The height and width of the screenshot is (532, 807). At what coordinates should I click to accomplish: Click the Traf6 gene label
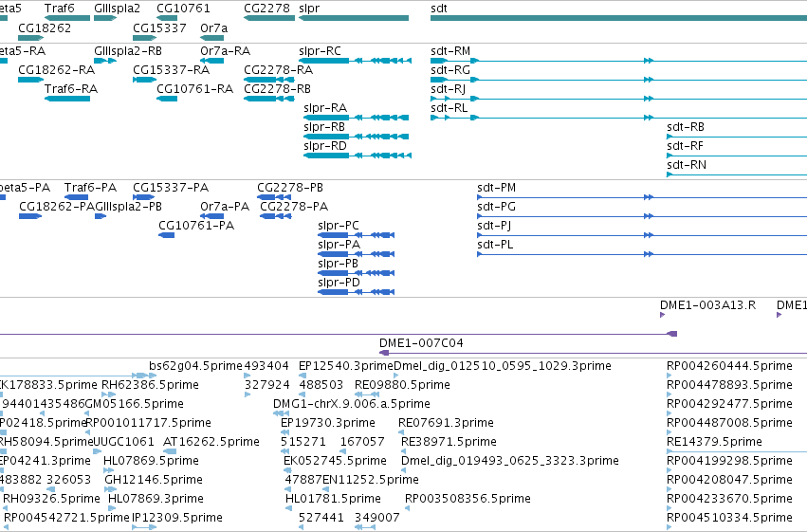[x=59, y=9]
